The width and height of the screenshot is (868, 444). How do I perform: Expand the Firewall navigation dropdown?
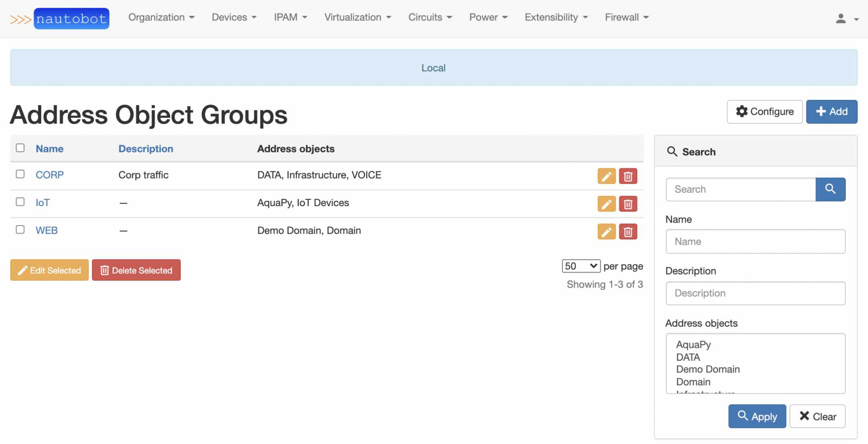[x=627, y=17]
